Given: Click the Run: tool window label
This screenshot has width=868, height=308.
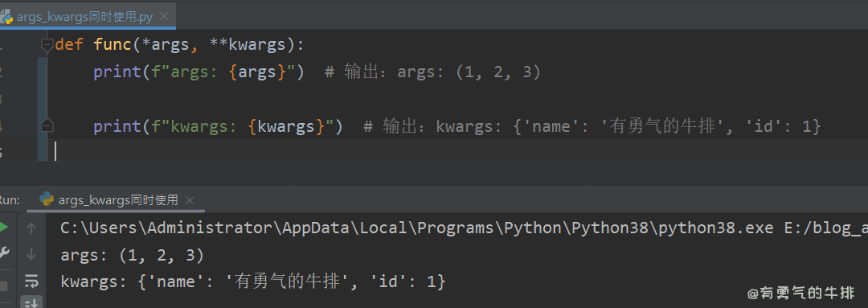Looking at the screenshot, I should pyautogui.click(x=10, y=200).
